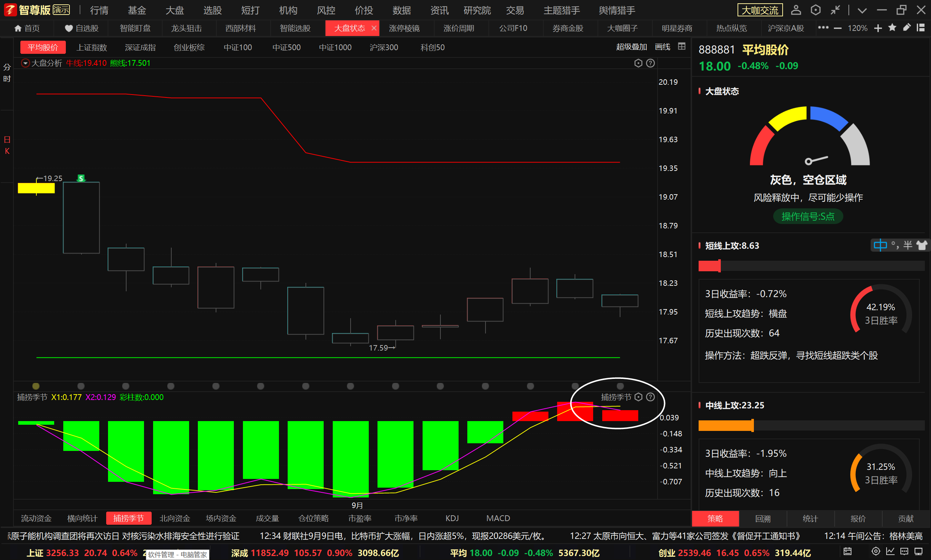Click the target crosshair icon in status bar
The image size is (931, 560).
pos(876,551)
